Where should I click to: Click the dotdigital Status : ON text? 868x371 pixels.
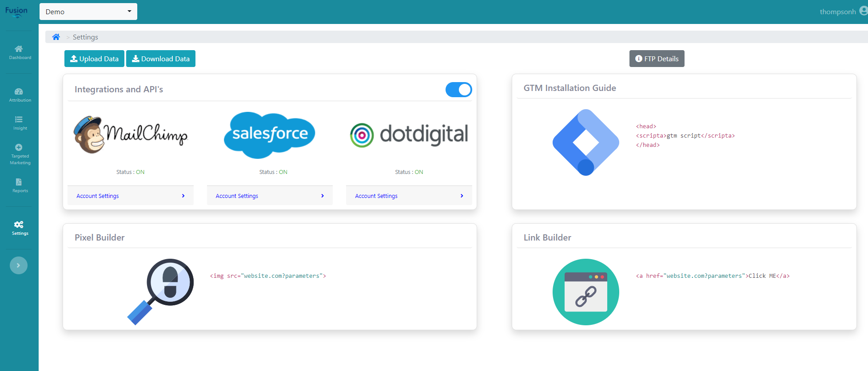(x=409, y=172)
